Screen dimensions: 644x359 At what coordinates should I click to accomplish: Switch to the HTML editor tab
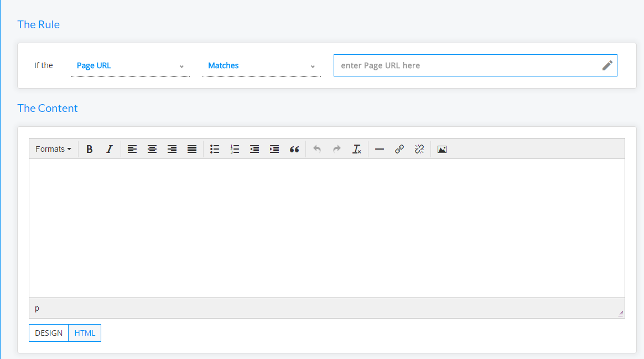tap(85, 333)
